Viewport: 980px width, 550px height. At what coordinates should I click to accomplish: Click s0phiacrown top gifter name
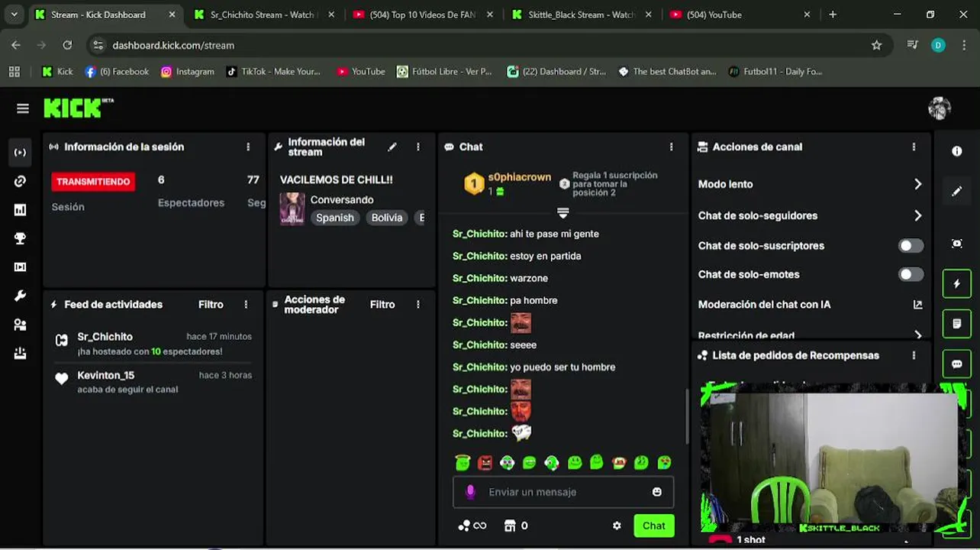coord(519,177)
